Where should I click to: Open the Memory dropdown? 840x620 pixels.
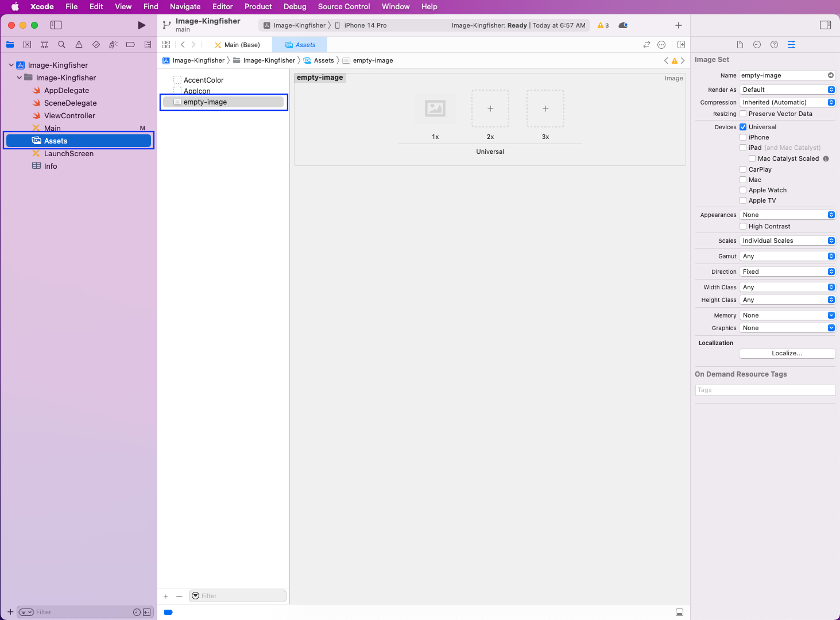[x=787, y=315]
